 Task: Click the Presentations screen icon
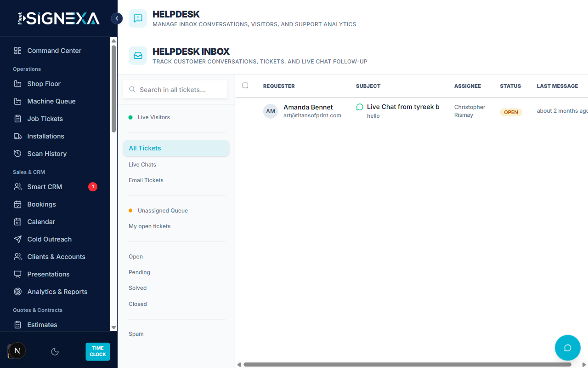[17, 274]
